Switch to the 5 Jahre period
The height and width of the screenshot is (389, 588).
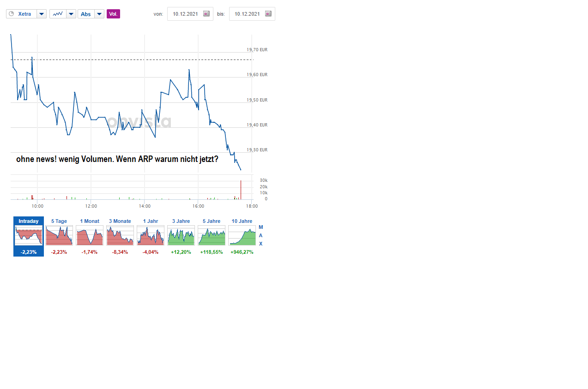pos(211,221)
